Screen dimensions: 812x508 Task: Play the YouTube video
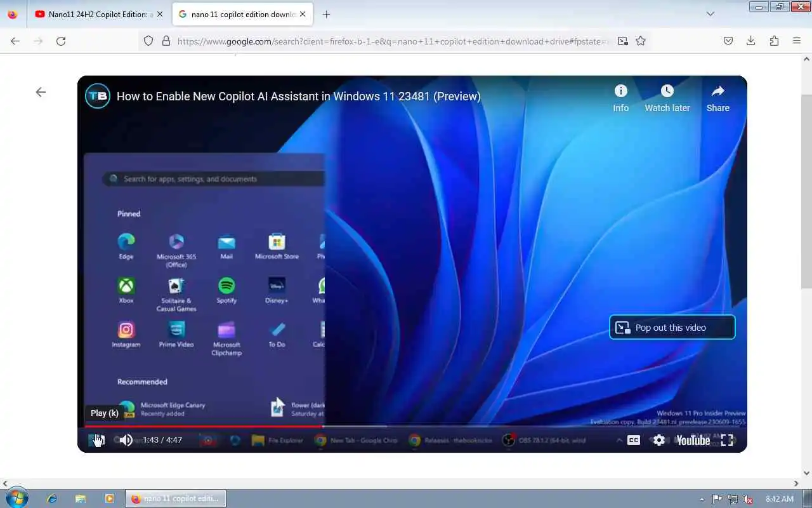coord(97,440)
